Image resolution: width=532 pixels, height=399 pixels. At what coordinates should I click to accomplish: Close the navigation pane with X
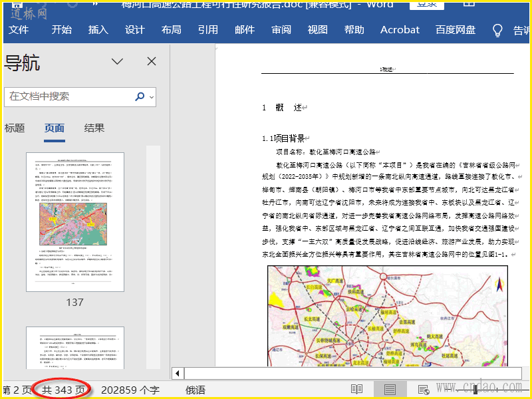(152, 62)
